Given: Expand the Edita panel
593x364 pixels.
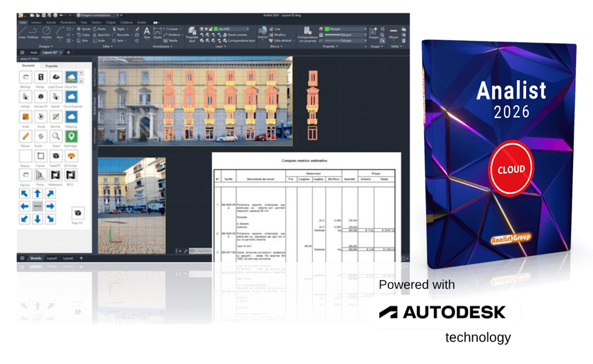Looking at the screenshot, I should point(107,47).
